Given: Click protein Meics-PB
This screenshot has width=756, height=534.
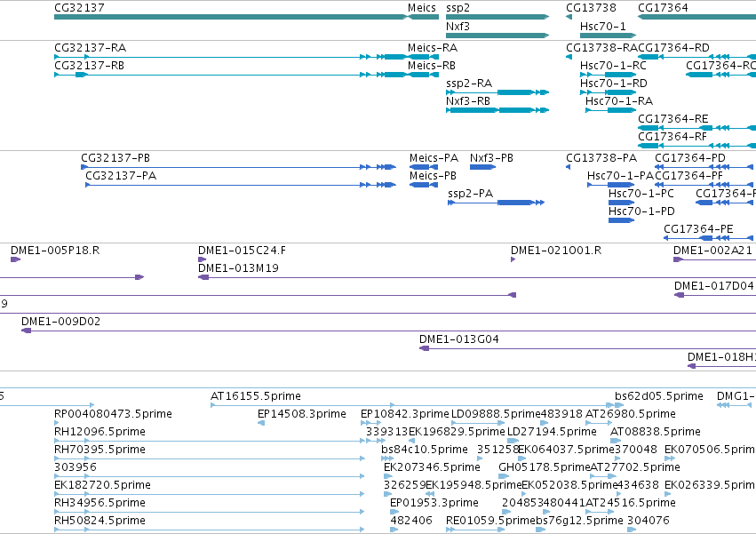Looking at the screenshot, I should click(424, 185).
